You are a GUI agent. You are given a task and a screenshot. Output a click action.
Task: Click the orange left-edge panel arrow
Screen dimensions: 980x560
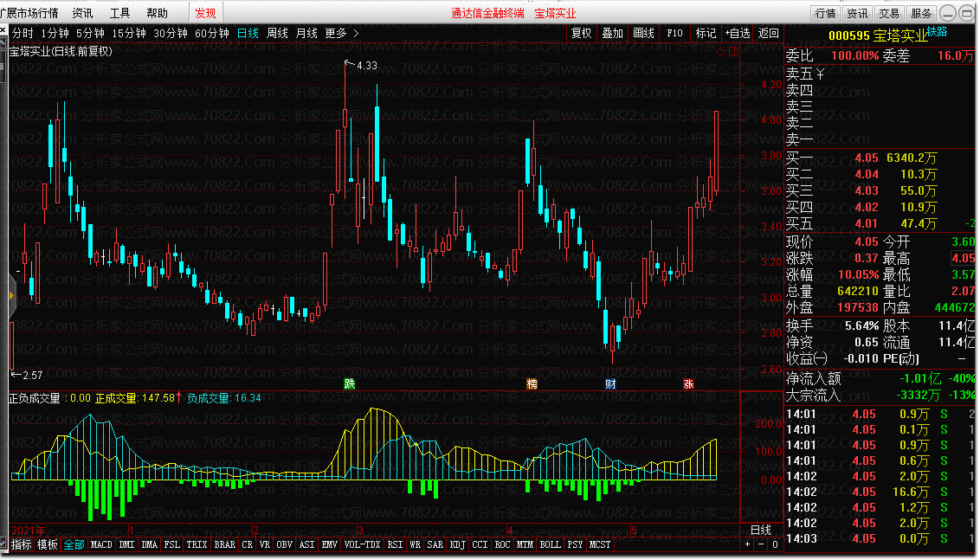12,295
